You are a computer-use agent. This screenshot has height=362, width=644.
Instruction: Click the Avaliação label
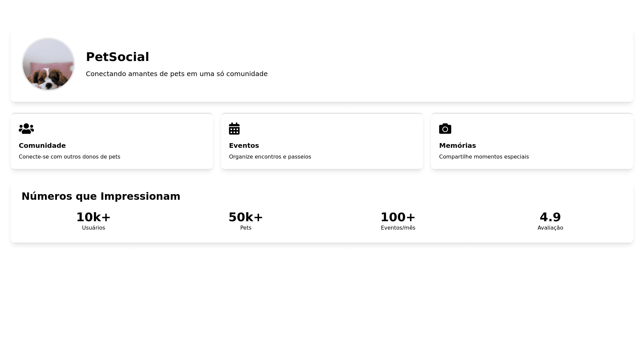(x=550, y=228)
